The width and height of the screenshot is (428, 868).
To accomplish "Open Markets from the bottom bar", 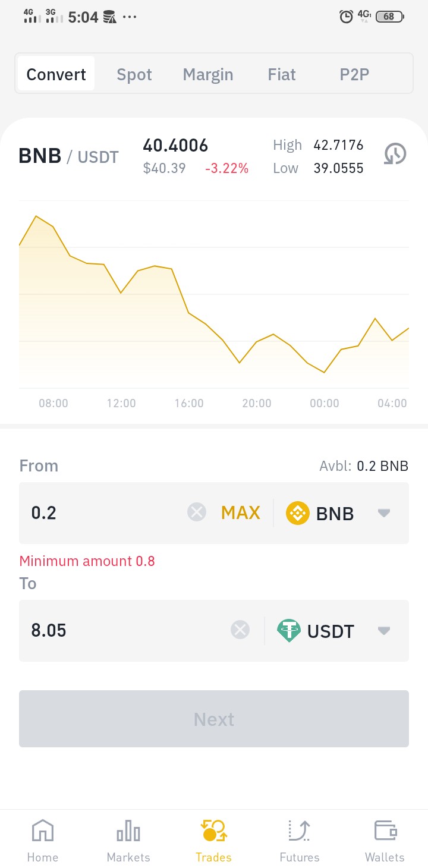I will 128,841.
